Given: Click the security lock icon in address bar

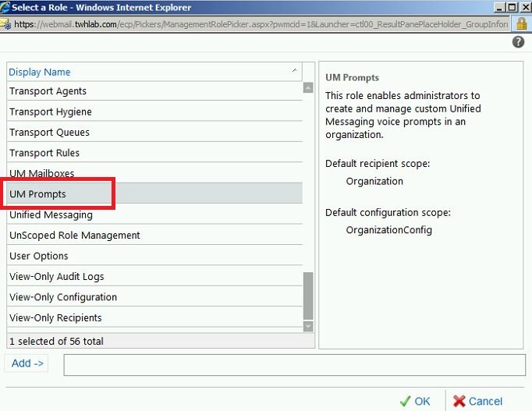Looking at the screenshot, I should click(x=522, y=24).
